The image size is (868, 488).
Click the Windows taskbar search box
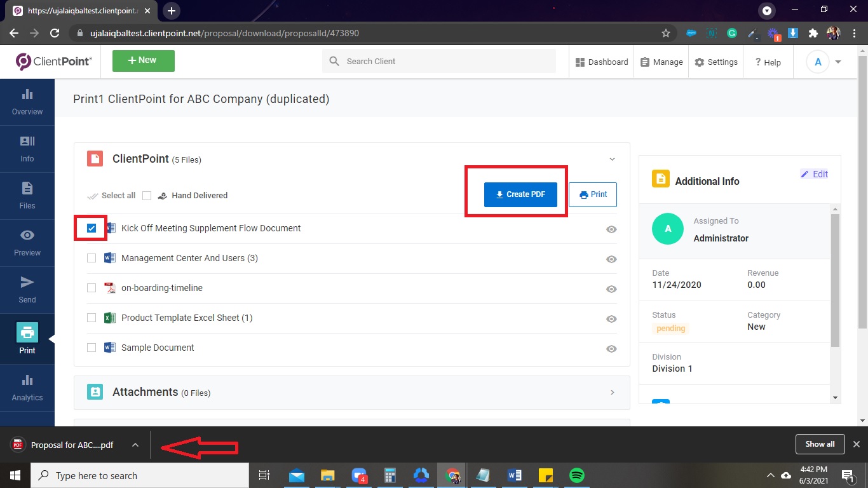[x=140, y=475]
